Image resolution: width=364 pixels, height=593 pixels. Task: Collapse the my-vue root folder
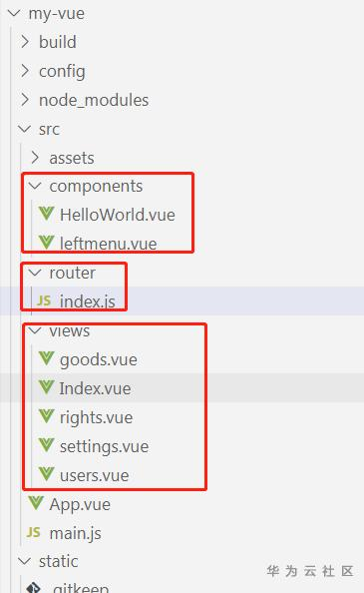[x=14, y=13]
